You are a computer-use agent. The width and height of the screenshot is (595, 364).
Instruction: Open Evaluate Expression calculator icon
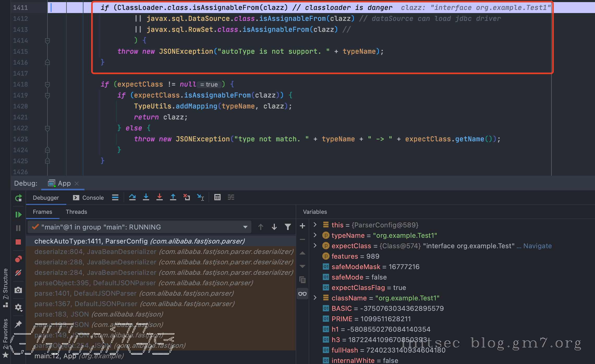coord(217,197)
